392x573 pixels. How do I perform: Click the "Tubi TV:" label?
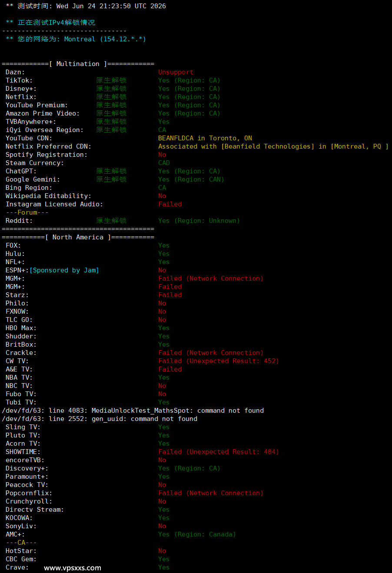(x=21, y=402)
